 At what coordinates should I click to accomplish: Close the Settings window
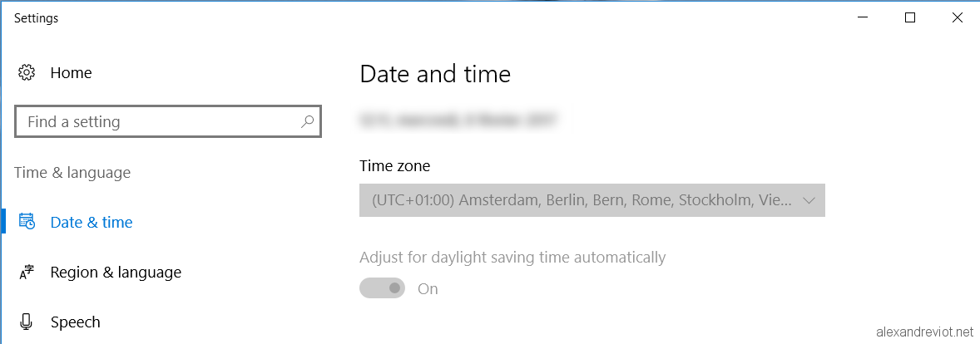coord(957,18)
